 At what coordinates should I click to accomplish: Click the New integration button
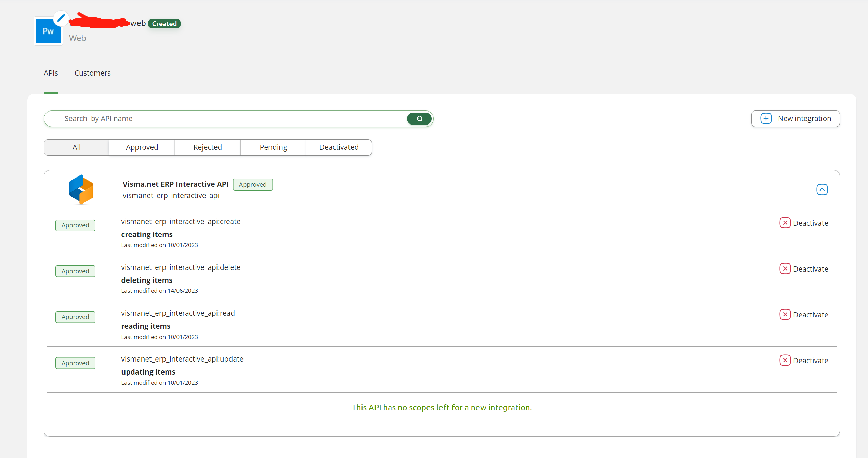[x=795, y=118]
